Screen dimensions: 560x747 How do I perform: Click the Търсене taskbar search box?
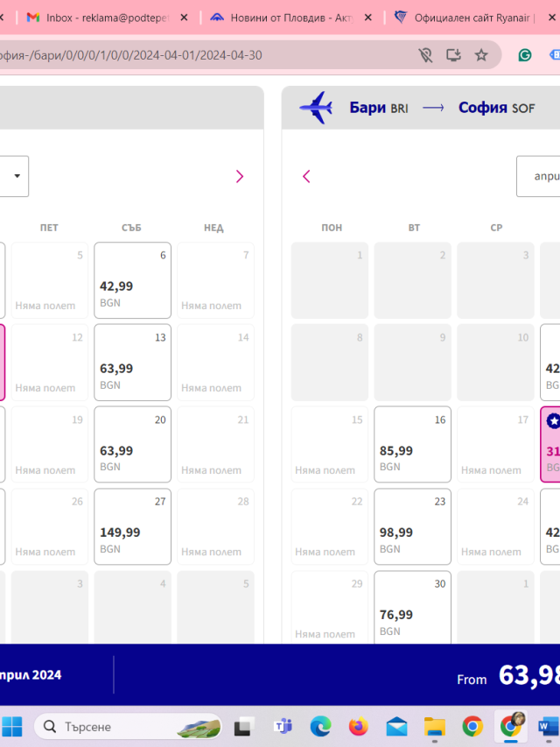tap(128, 727)
